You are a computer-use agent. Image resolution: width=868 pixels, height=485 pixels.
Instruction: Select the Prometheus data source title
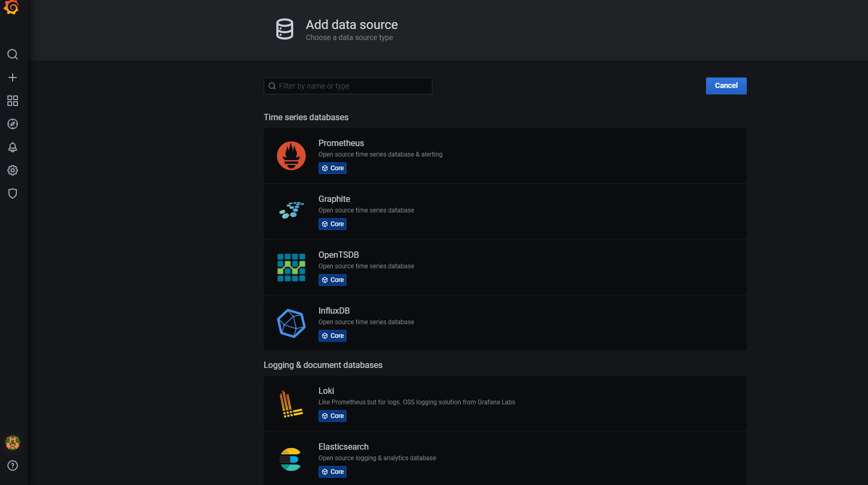coord(341,143)
